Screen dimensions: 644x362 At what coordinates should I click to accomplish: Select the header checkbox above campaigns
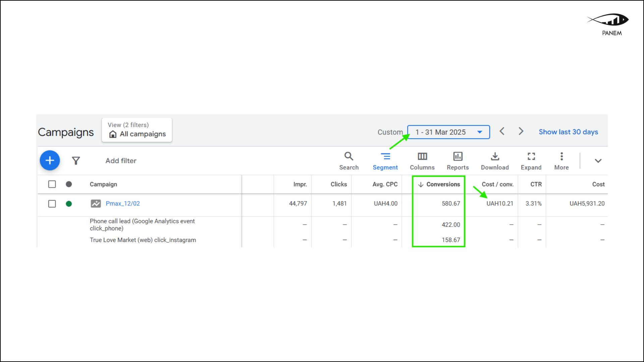point(52,184)
